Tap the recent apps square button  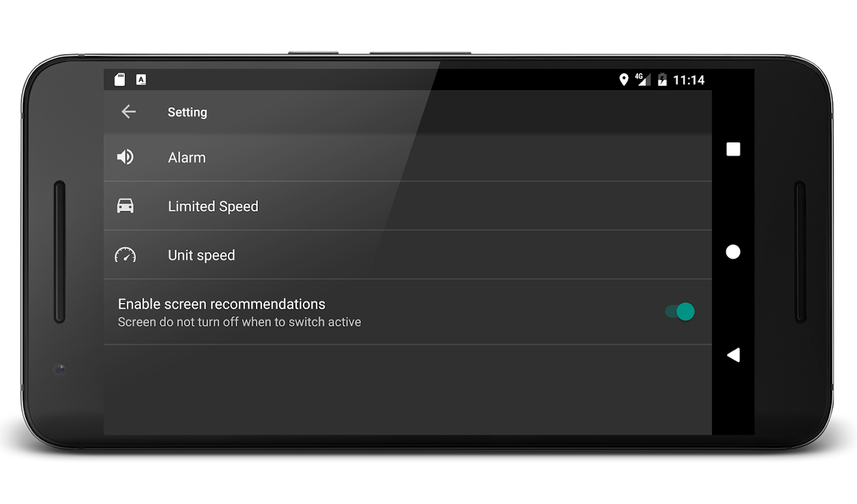click(733, 149)
